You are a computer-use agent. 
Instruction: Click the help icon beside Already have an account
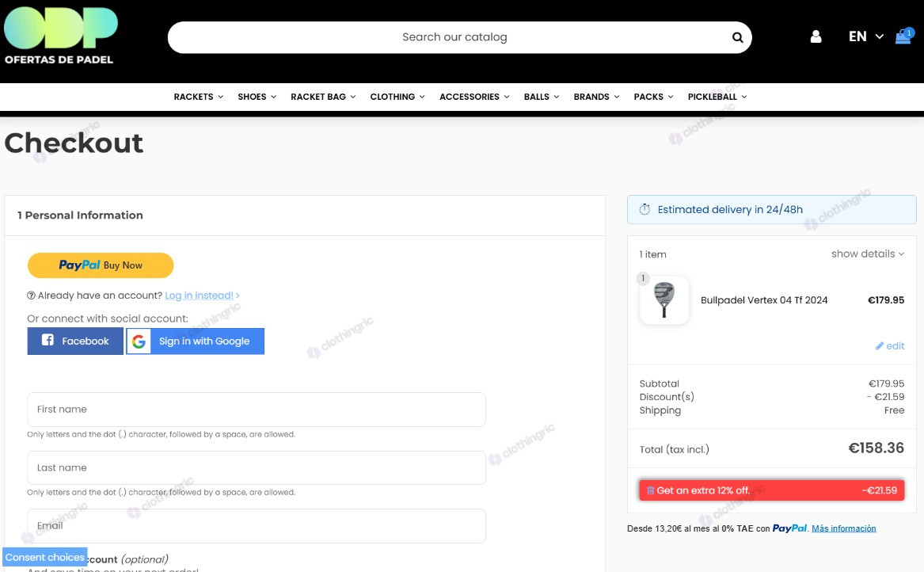tap(31, 296)
